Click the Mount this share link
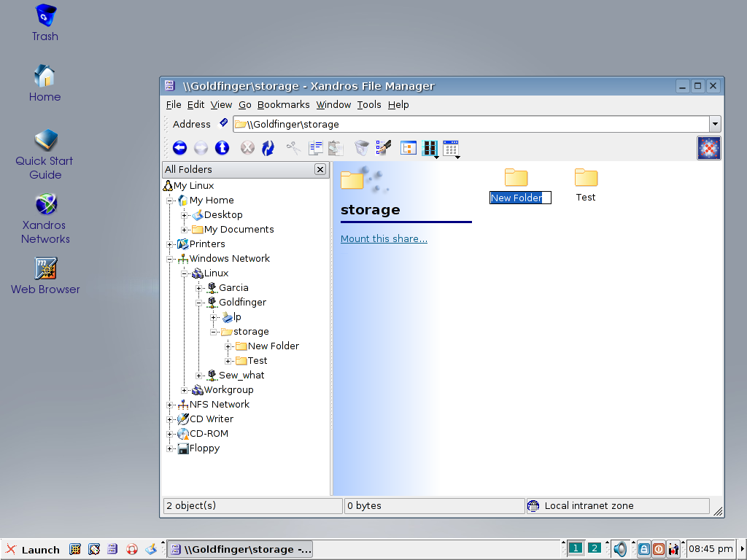Screen dimensions: 747x560 click(384, 239)
